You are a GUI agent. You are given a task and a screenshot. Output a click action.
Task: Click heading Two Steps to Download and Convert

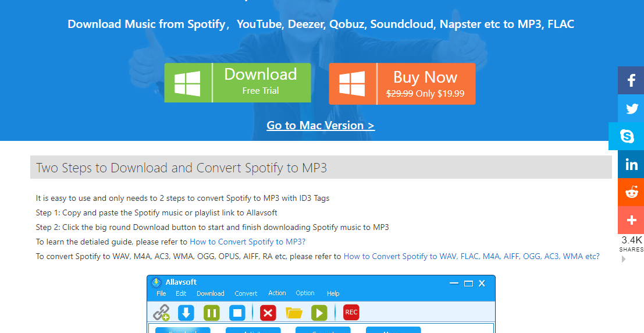pos(182,168)
